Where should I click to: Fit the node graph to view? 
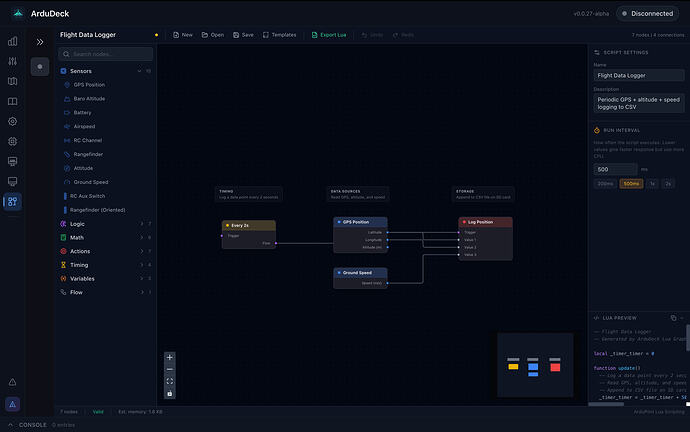click(170, 381)
